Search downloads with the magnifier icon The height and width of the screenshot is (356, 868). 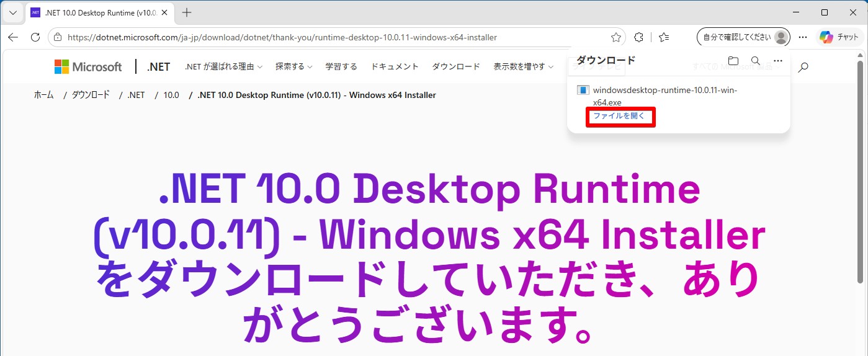[756, 61]
